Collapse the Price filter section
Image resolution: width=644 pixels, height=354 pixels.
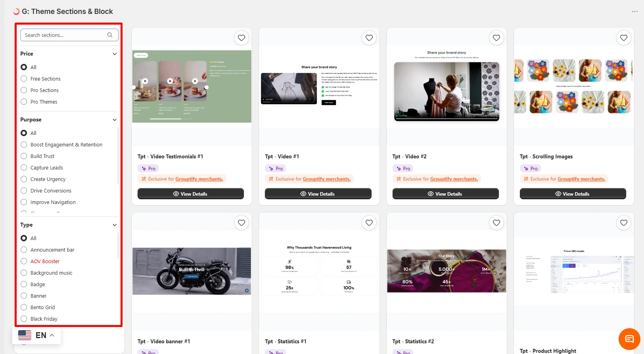(115, 54)
